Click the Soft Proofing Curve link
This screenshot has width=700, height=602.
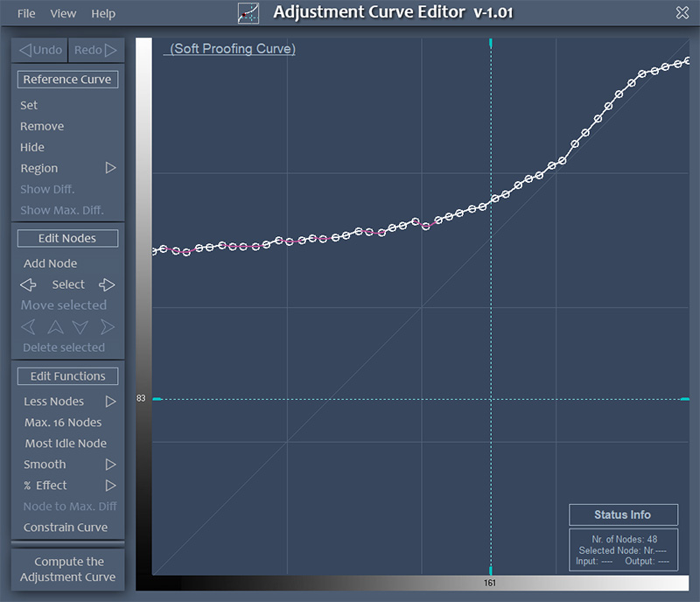coord(233,49)
